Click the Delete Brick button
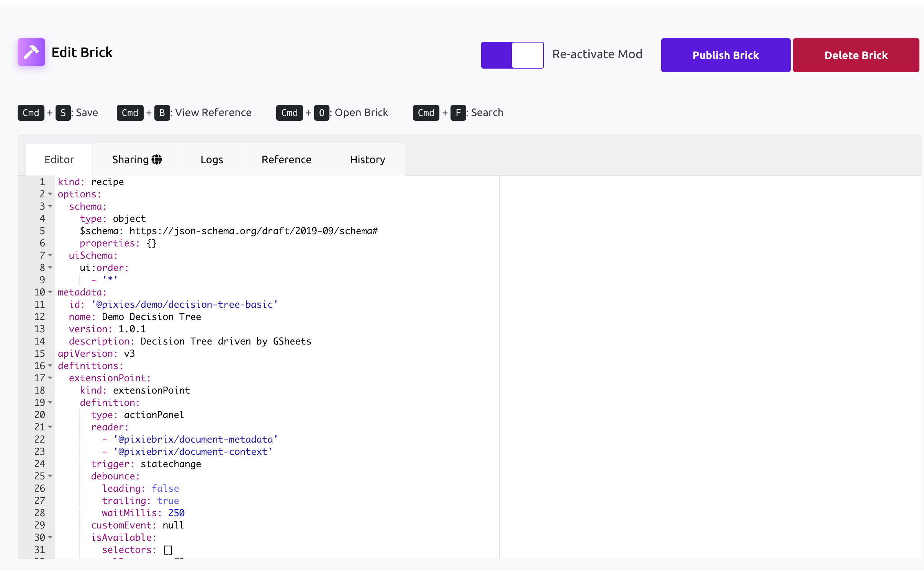Image resolution: width=924 pixels, height=571 pixels. tap(855, 55)
